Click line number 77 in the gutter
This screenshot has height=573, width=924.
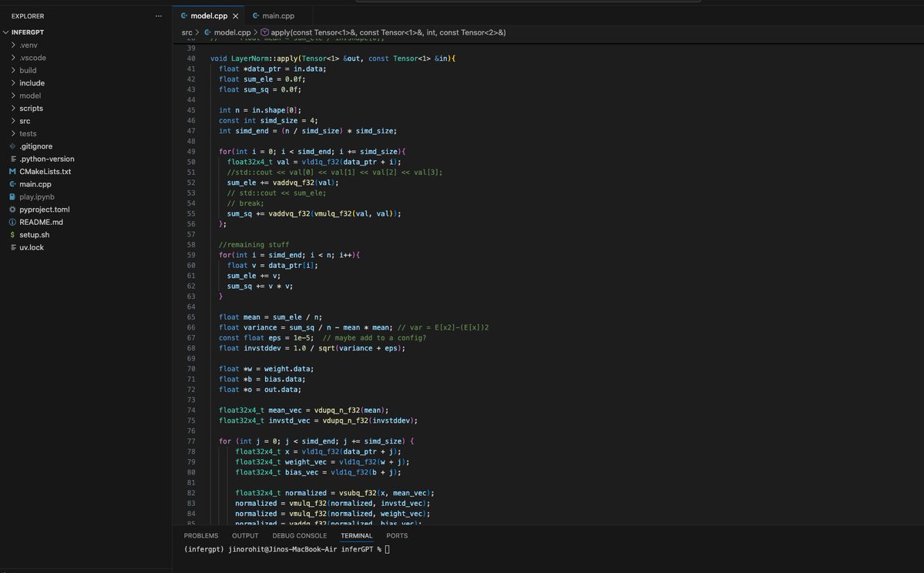point(191,441)
